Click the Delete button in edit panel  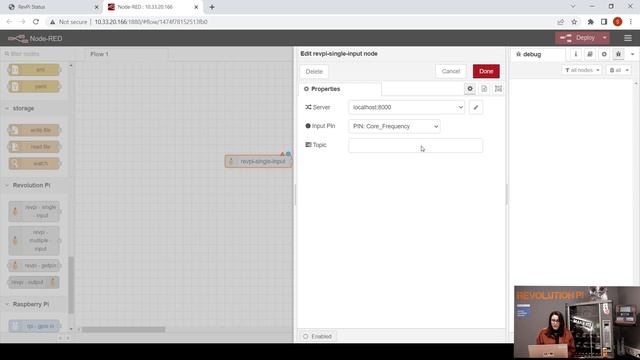[x=314, y=71]
